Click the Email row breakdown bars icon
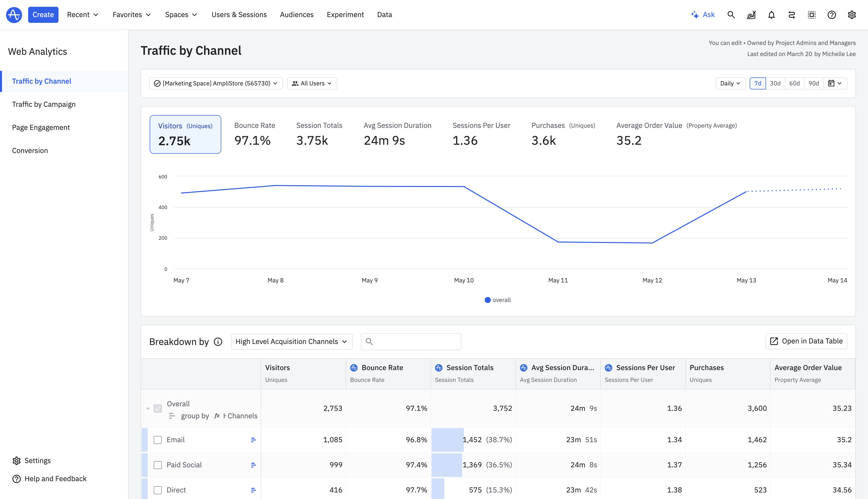 [253, 440]
